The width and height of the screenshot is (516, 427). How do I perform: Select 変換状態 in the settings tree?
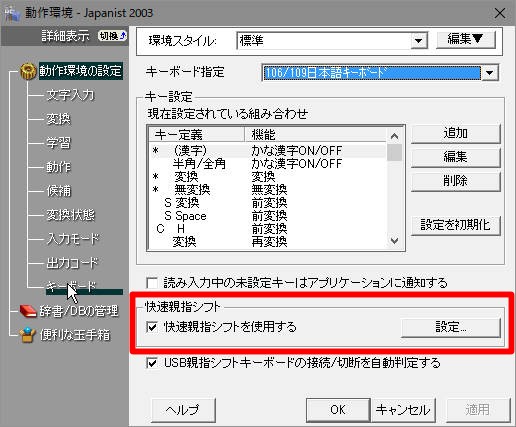(x=70, y=215)
